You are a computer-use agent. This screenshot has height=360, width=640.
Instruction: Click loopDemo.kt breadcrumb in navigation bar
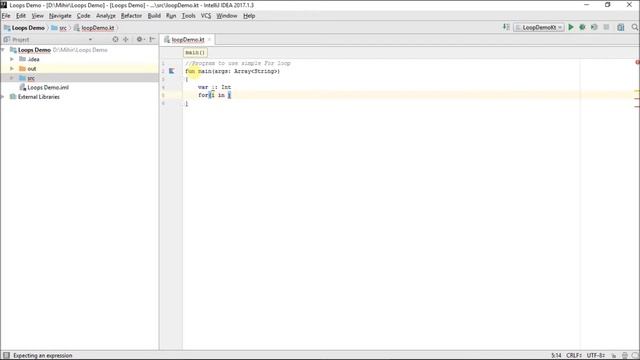[94, 28]
